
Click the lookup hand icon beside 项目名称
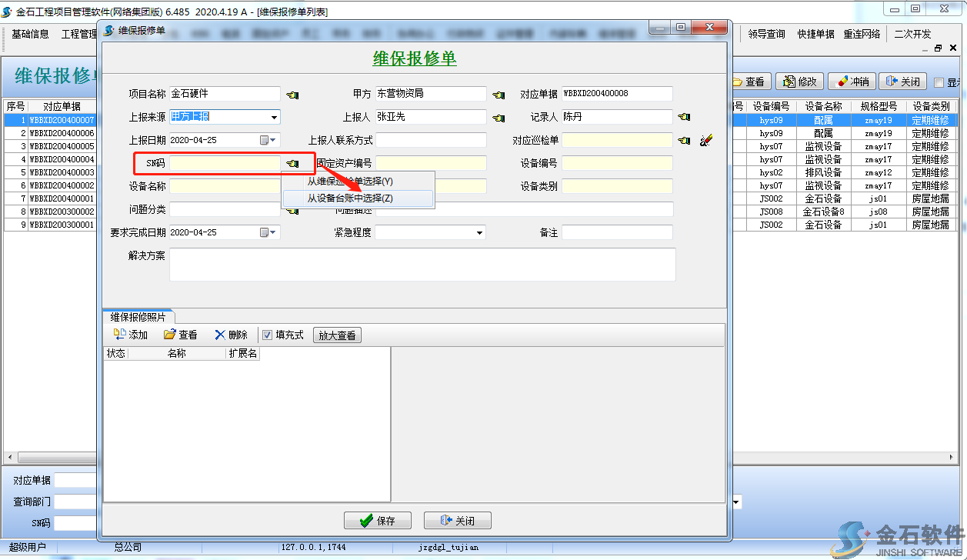(x=292, y=95)
